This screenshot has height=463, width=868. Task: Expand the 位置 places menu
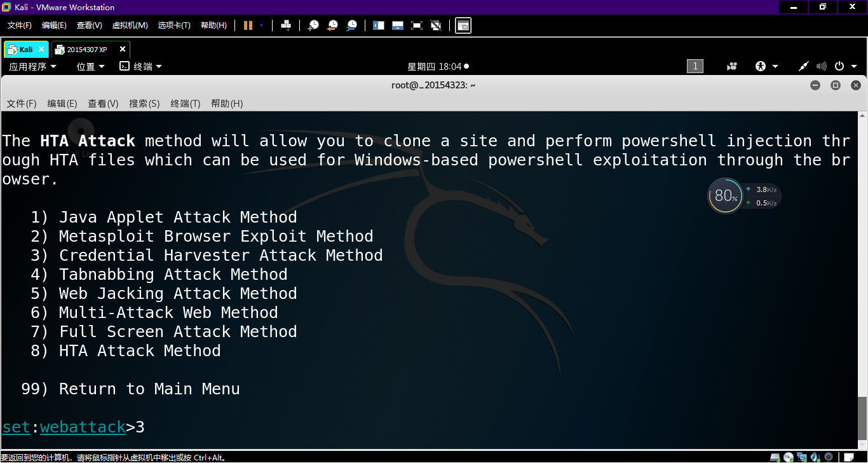(90, 66)
